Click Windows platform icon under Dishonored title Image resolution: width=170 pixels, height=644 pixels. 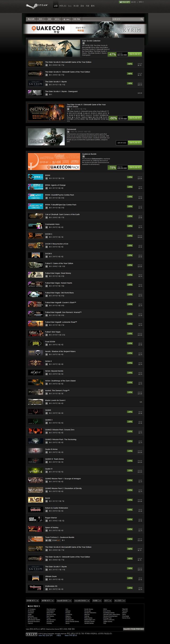click(68, 132)
